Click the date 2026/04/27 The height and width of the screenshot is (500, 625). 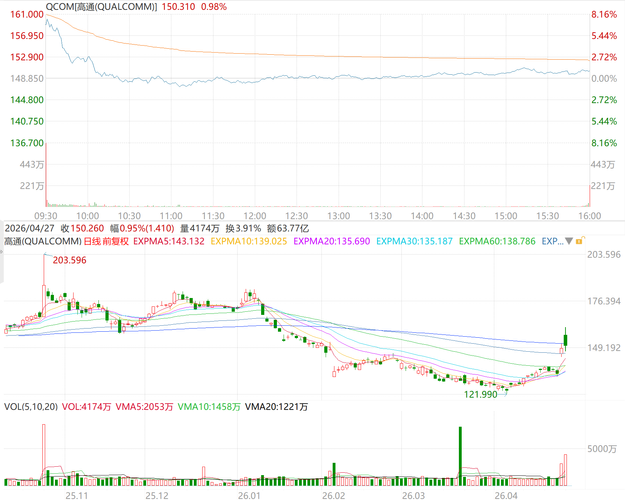click(x=29, y=228)
